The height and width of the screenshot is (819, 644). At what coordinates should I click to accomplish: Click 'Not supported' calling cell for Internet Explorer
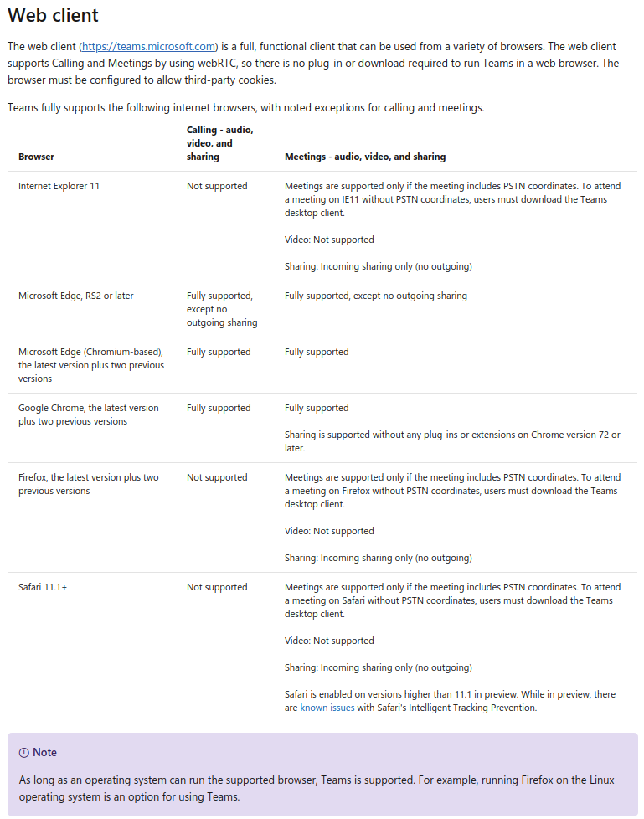coord(217,186)
